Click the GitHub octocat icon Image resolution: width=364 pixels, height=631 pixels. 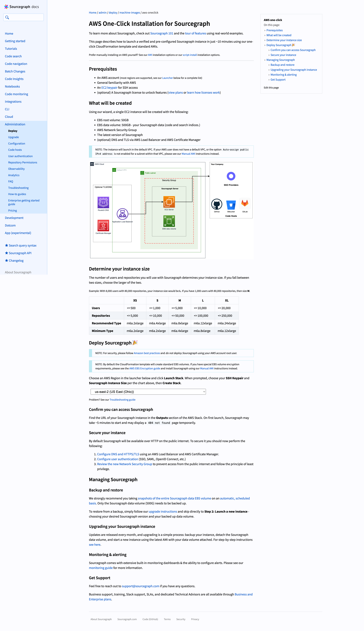point(217,204)
